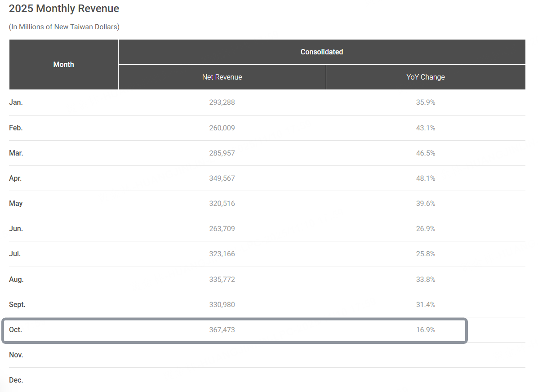The image size is (538, 392).
Task: Click the Month column header
Action: [x=63, y=64]
